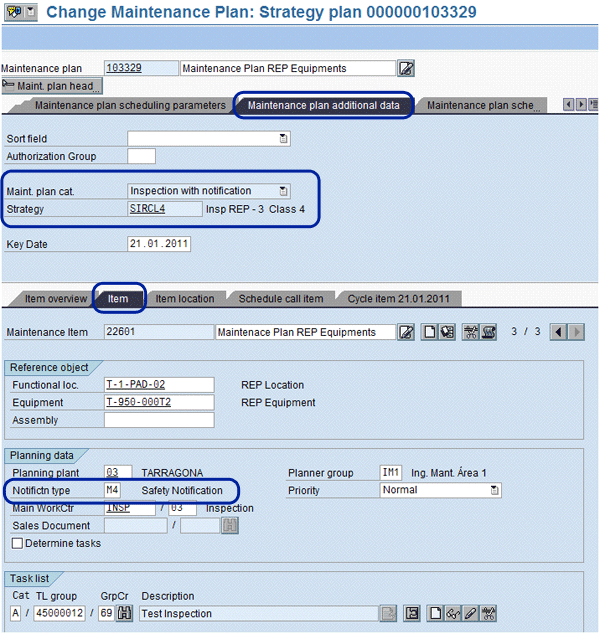Open Cycle item 21.01.2011 tab

click(x=399, y=299)
